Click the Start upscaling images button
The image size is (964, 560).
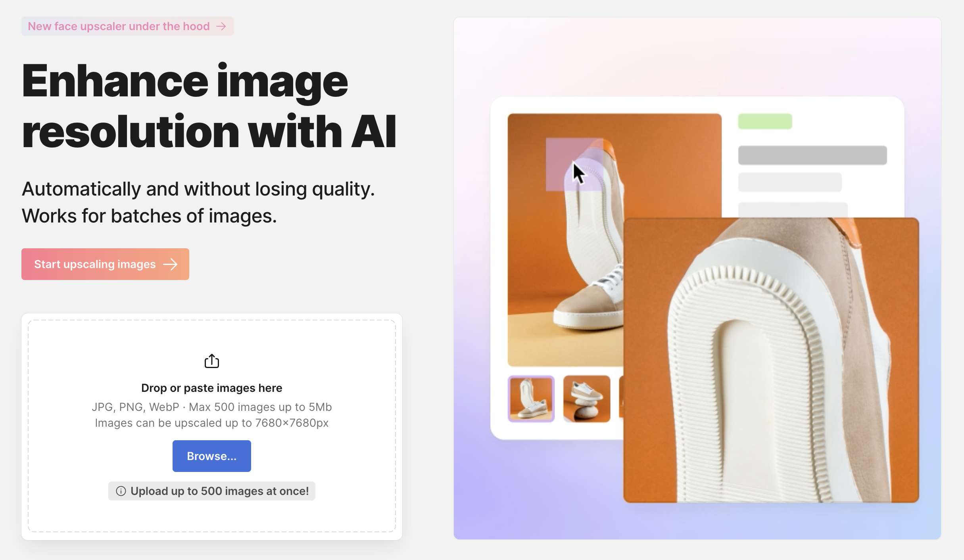(105, 264)
